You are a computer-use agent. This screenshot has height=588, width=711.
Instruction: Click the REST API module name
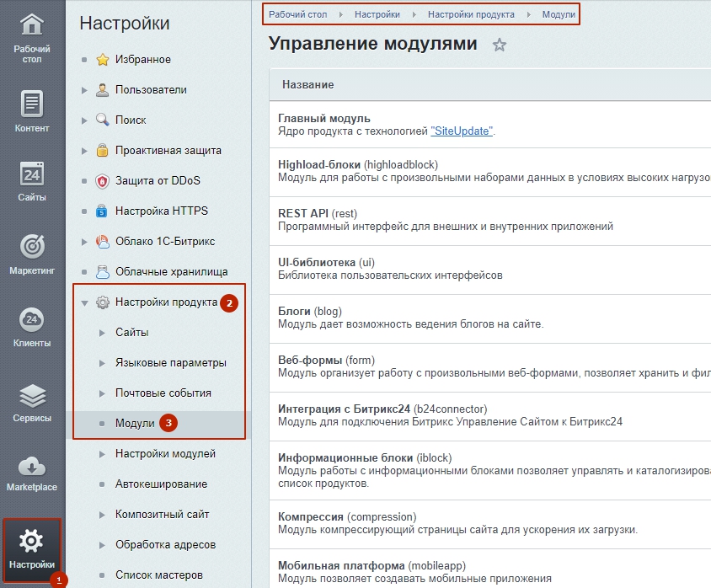coord(303,213)
